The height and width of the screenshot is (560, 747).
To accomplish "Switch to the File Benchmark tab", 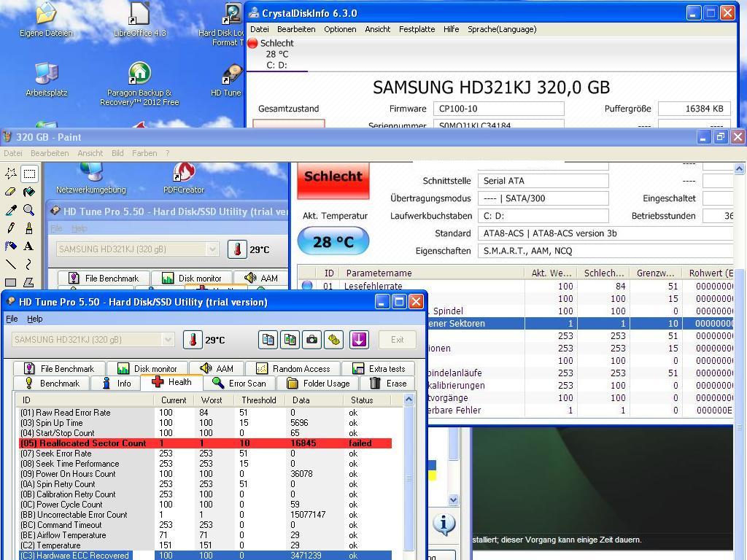I will (x=58, y=368).
